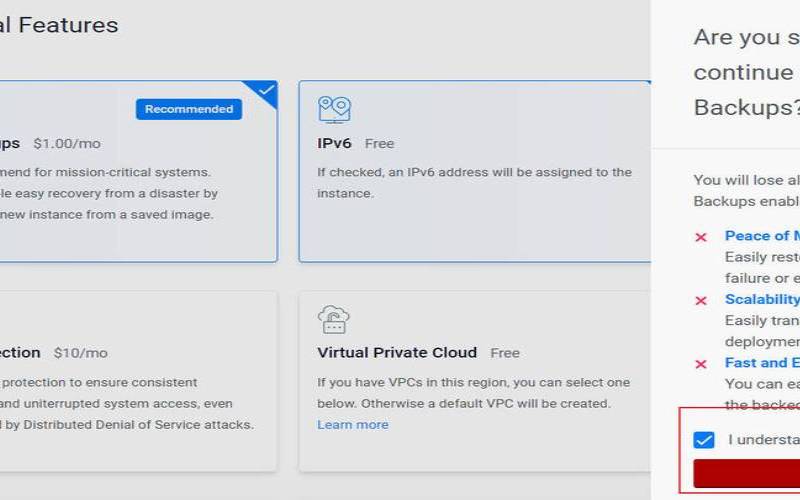800x500 pixels.
Task: Toggle the IPv6 feature card
Action: point(474,171)
